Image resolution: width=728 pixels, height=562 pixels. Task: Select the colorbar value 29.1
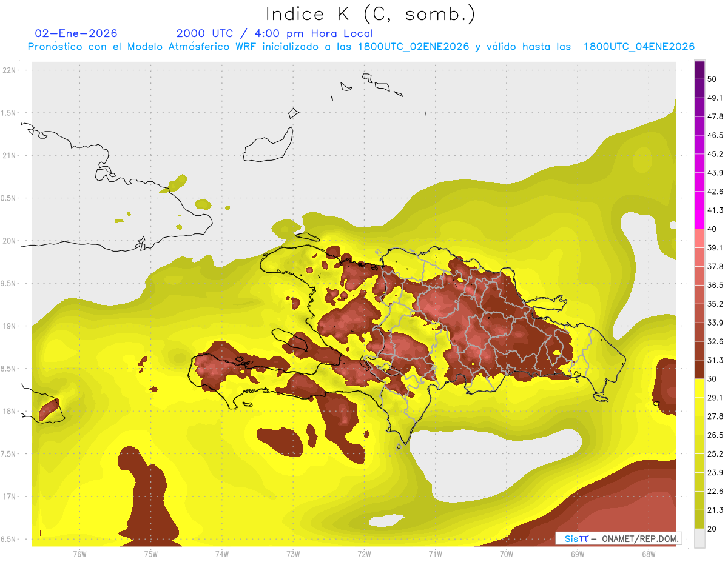pyautogui.click(x=715, y=398)
